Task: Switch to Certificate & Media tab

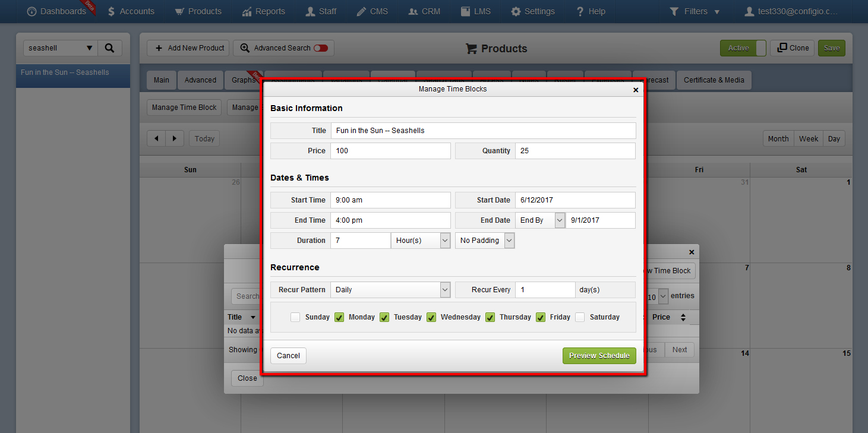Action: (714, 80)
